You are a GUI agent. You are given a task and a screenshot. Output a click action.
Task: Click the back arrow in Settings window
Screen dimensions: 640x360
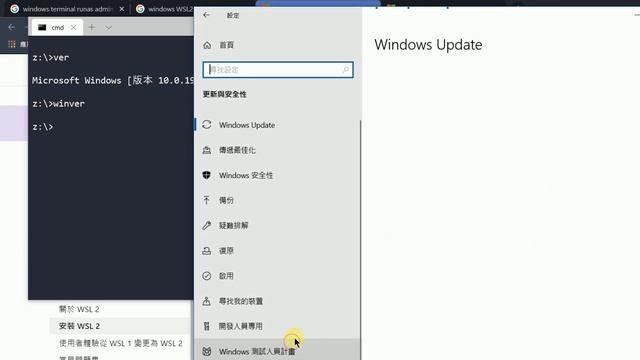(206, 15)
